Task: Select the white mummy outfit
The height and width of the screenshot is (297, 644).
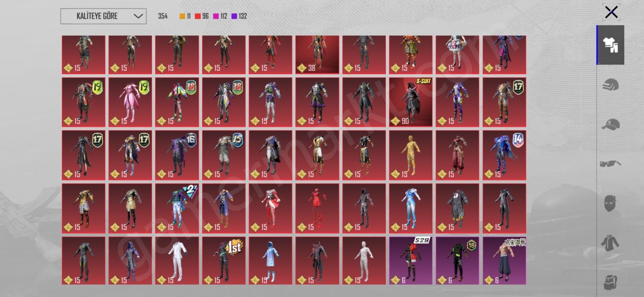Action: pos(364,261)
